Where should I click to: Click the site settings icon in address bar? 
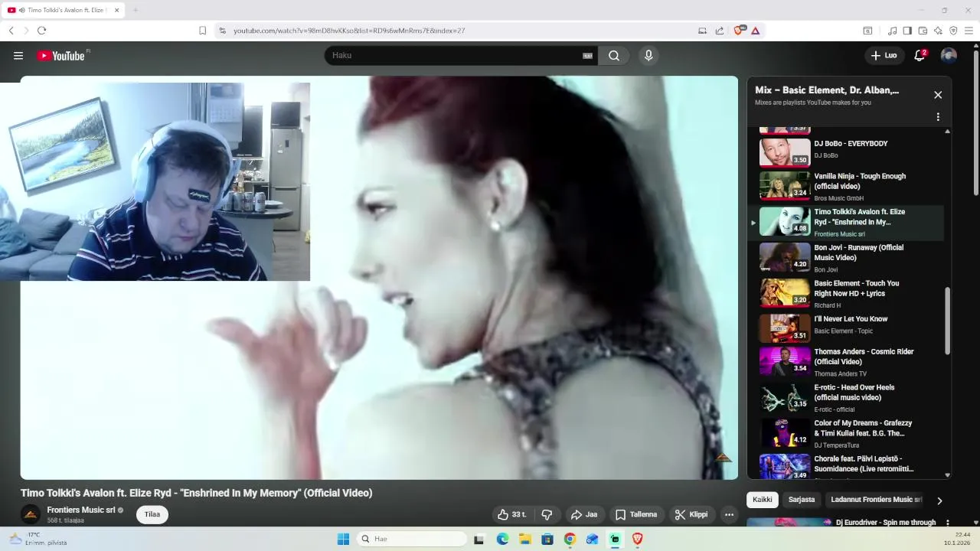coord(222,31)
